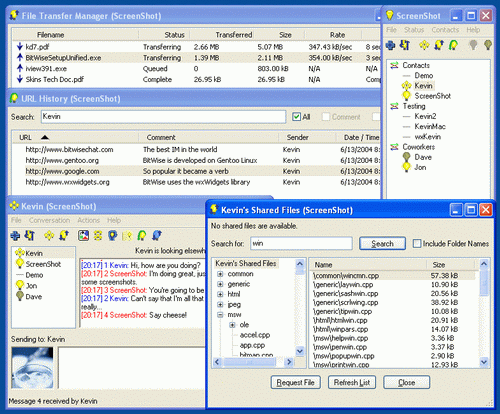Click the Search for field containing win

301,244
